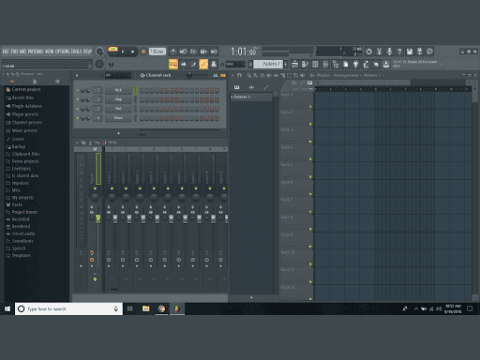Click the tempo BPM field

click(x=157, y=51)
